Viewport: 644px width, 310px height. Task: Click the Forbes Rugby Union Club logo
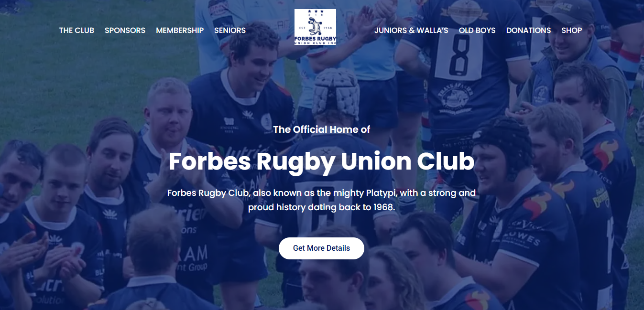[315, 27]
